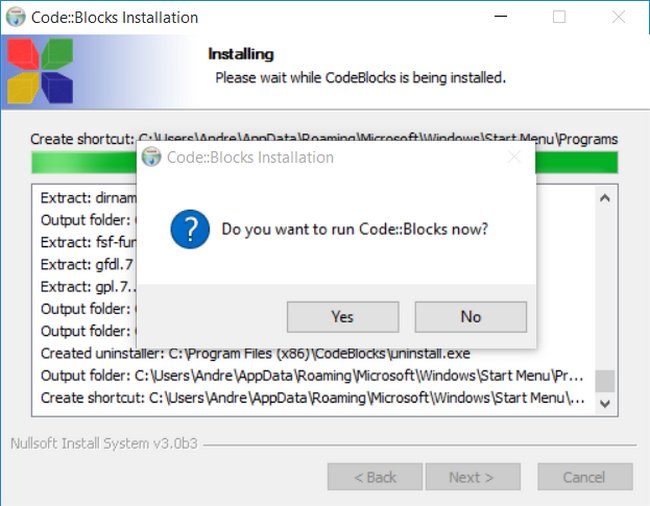650x506 pixels.
Task: Minimize the Code::Blocks Installation window
Action: pos(501,17)
